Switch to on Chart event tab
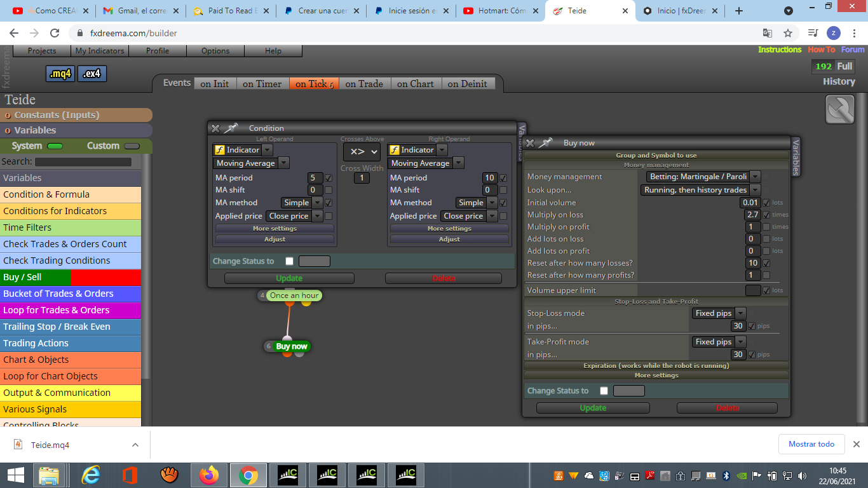Viewport: 868px width, 488px height. click(x=416, y=84)
